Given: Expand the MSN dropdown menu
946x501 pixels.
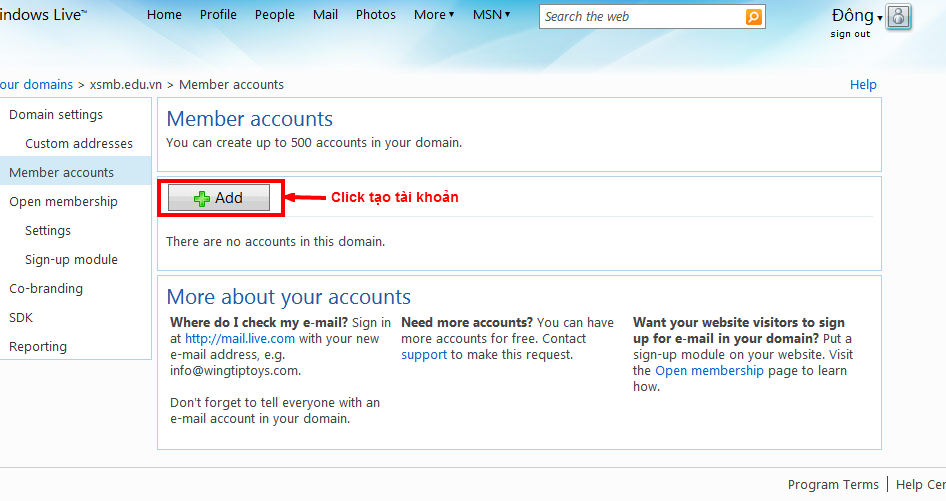Looking at the screenshot, I should coord(491,15).
